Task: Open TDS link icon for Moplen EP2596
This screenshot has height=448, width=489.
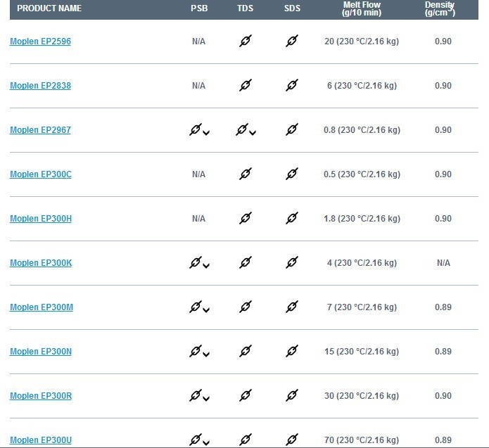Action: coord(246,41)
